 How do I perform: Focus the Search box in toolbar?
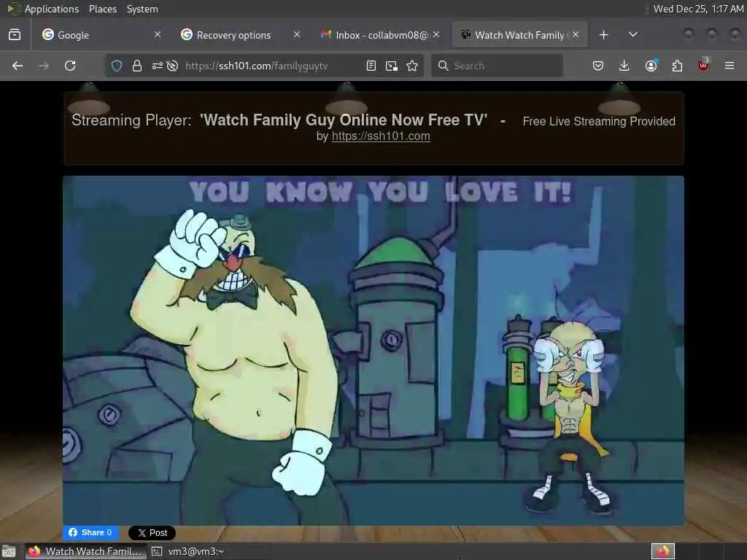497,66
